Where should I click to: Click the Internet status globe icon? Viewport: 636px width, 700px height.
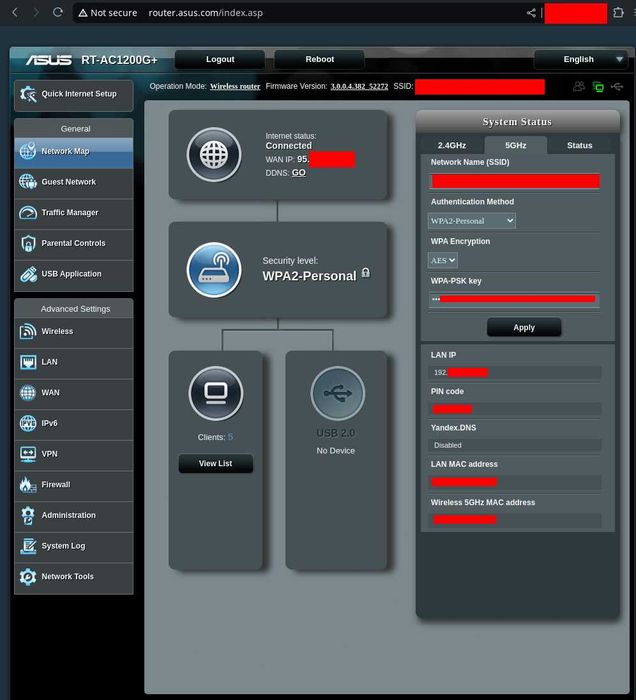[x=214, y=154]
